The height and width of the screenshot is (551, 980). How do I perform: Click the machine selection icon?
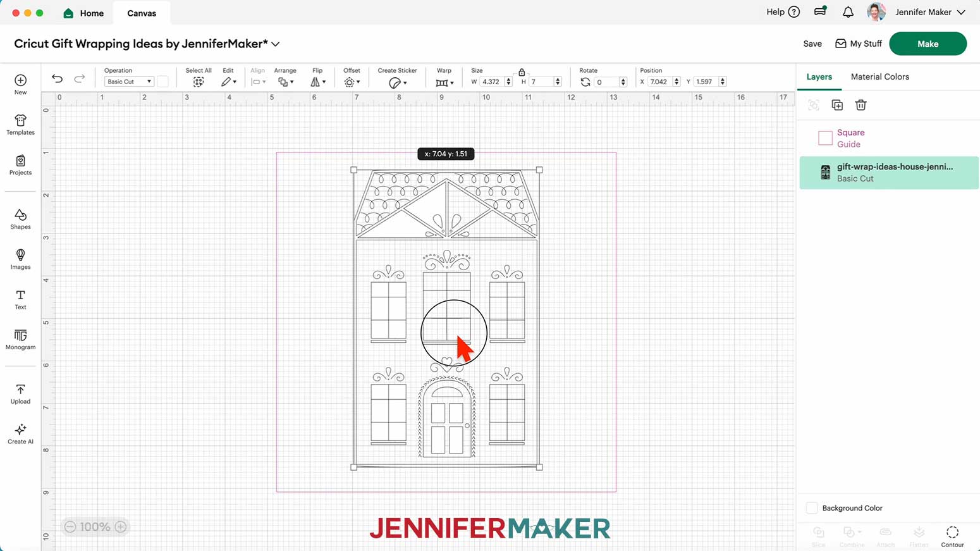click(820, 11)
